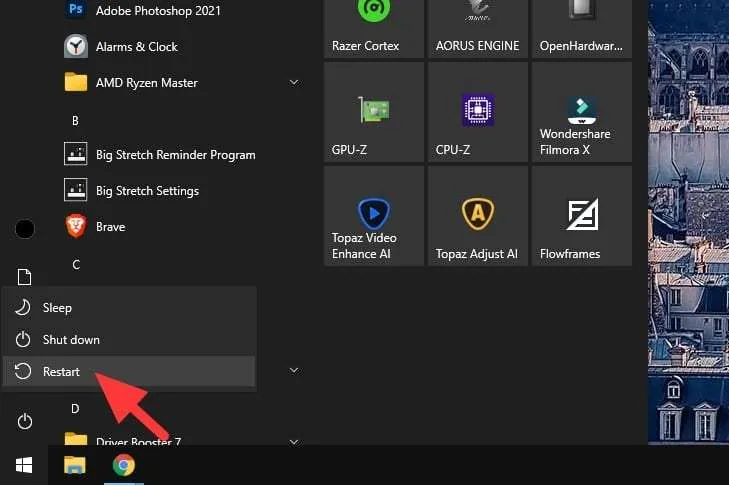This screenshot has height=485, width=729.
Task: Click the Windows Start button
Action: pyautogui.click(x=24, y=465)
